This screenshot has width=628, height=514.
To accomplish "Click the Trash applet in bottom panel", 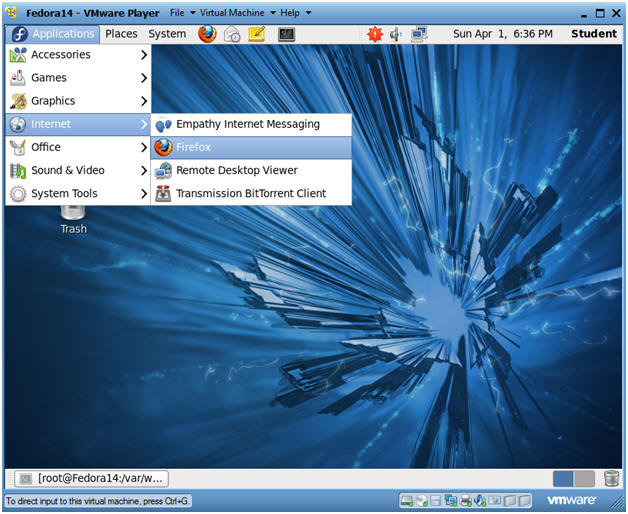I will click(x=611, y=479).
